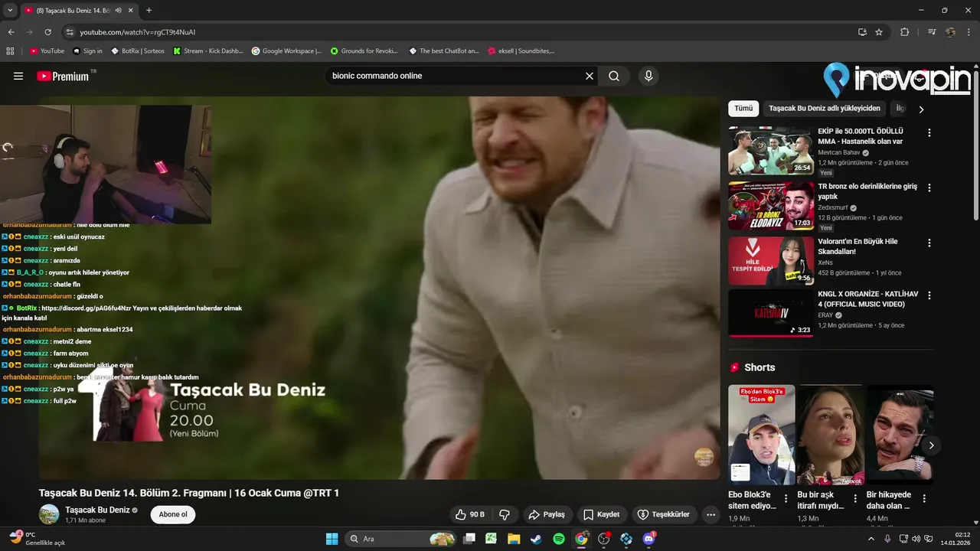Viewport: 980px width, 551px height.
Task: Open options menu for MMA video
Action: (x=929, y=132)
